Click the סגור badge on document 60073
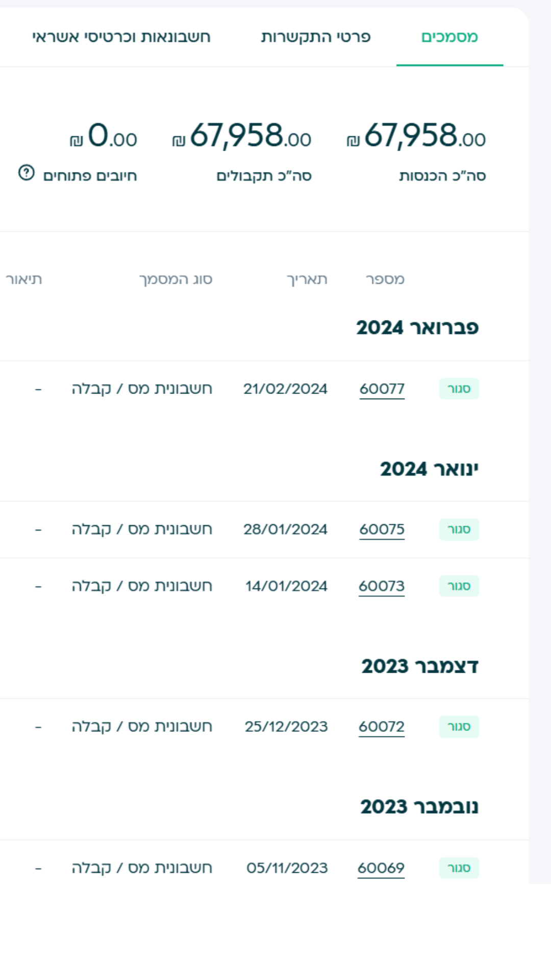 [458, 586]
